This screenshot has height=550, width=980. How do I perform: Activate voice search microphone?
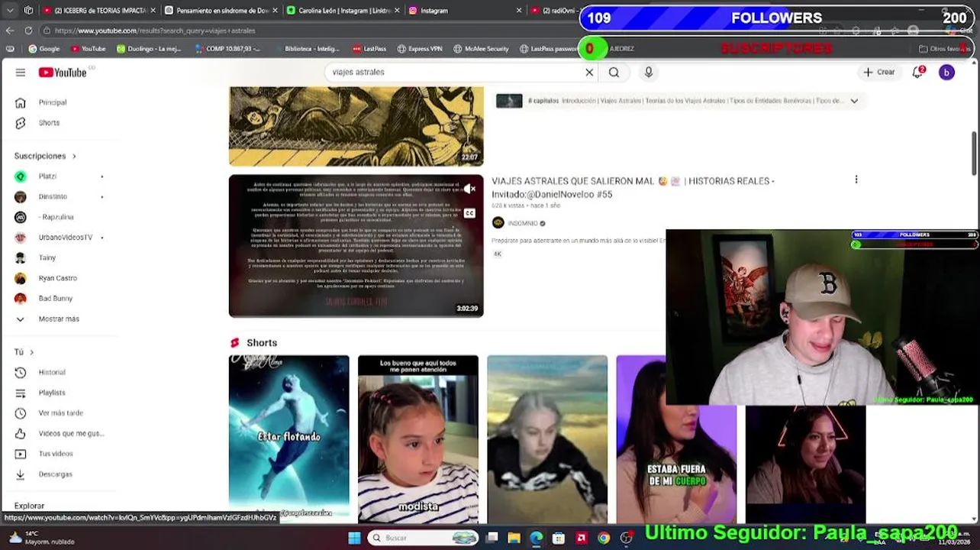(649, 73)
